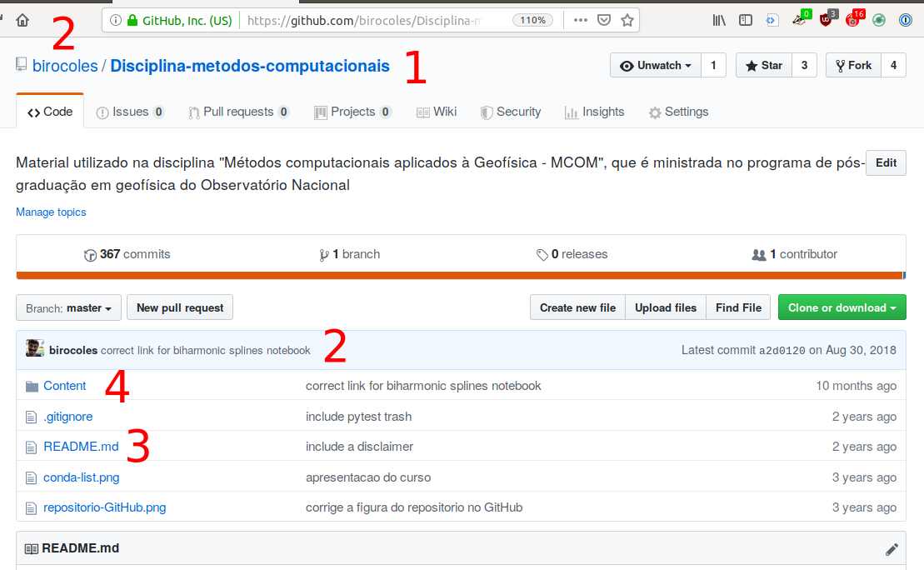Image resolution: width=924 pixels, height=570 pixels.
Task: Click the green circular extension icon
Action: pyautogui.click(x=879, y=21)
